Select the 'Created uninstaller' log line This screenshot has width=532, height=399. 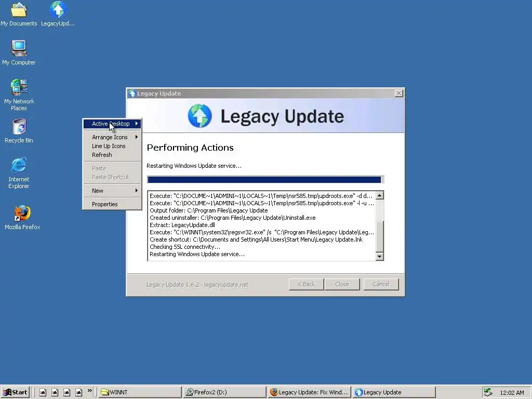pos(233,218)
